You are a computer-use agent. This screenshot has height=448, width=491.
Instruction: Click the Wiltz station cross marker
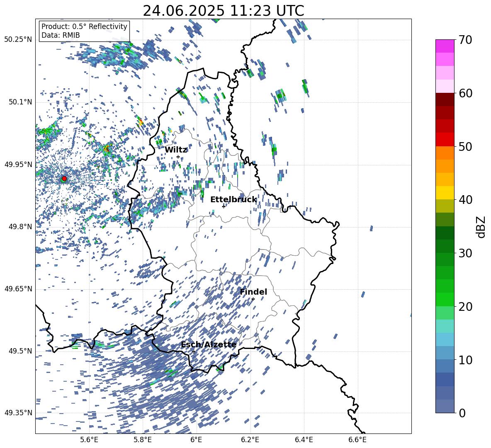click(x=178, y=157)
